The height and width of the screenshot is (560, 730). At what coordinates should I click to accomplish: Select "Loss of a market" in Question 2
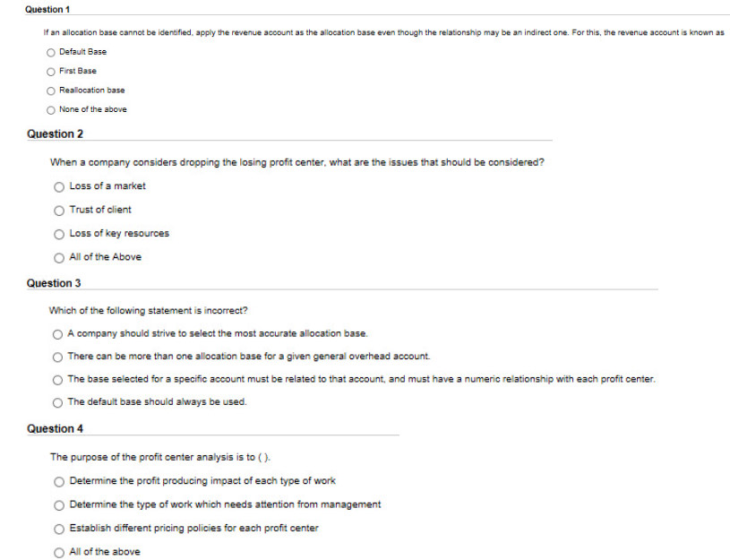pyautogui.click(x=57, y=187)
